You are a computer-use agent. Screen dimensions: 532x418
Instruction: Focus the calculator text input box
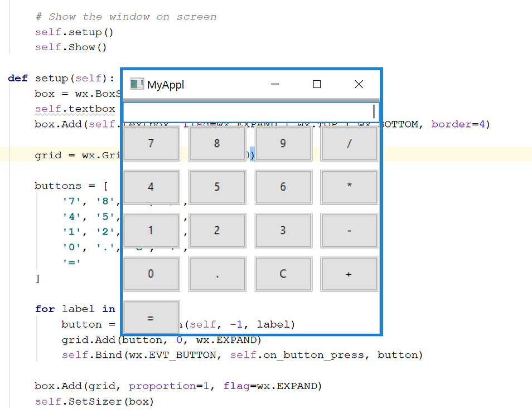coord(251,112)
